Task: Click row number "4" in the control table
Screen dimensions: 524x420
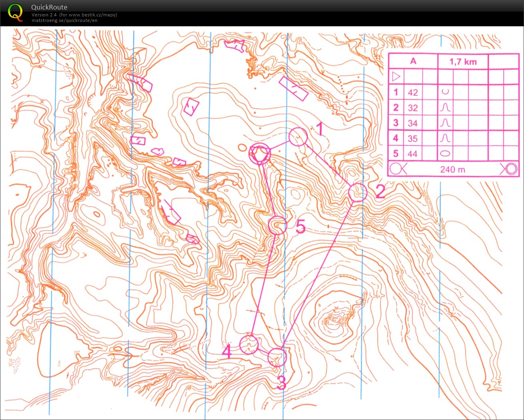Action: (x=396, y=138)
